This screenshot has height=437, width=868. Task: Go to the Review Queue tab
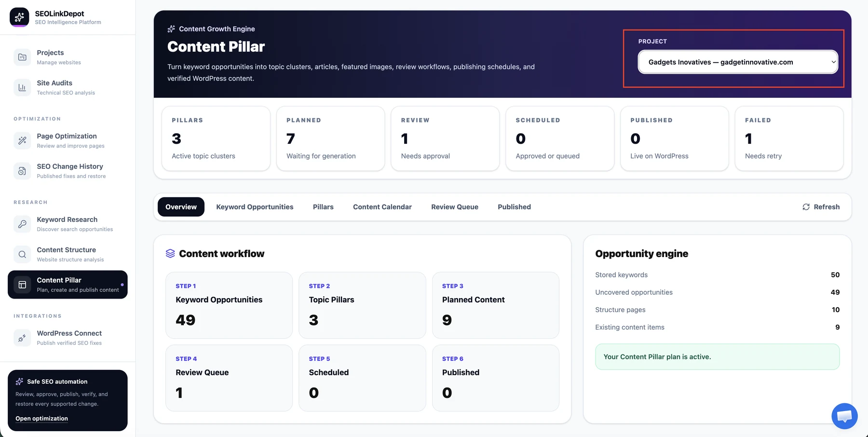(x=455, y=207)
